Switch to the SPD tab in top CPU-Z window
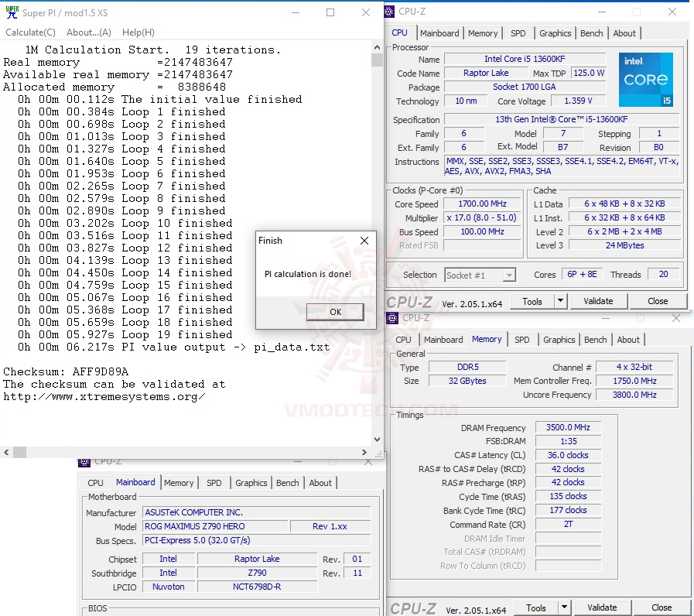 click(x=518, y=33)
